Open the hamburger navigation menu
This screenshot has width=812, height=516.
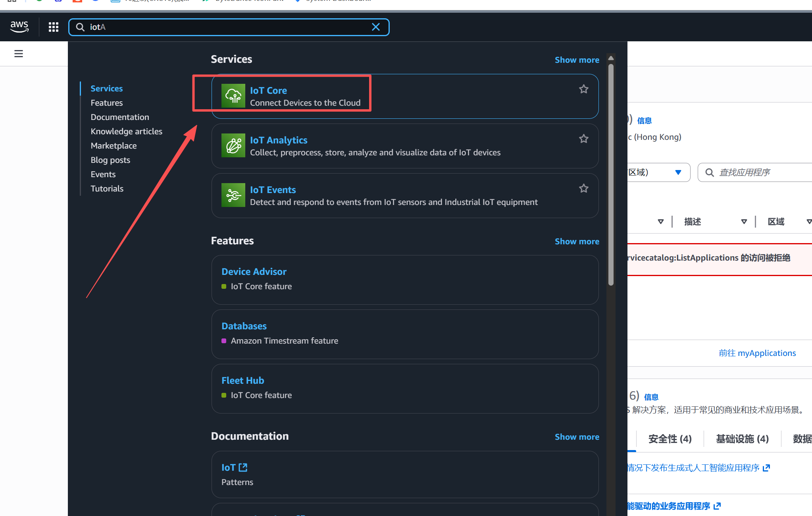[19, 54]
